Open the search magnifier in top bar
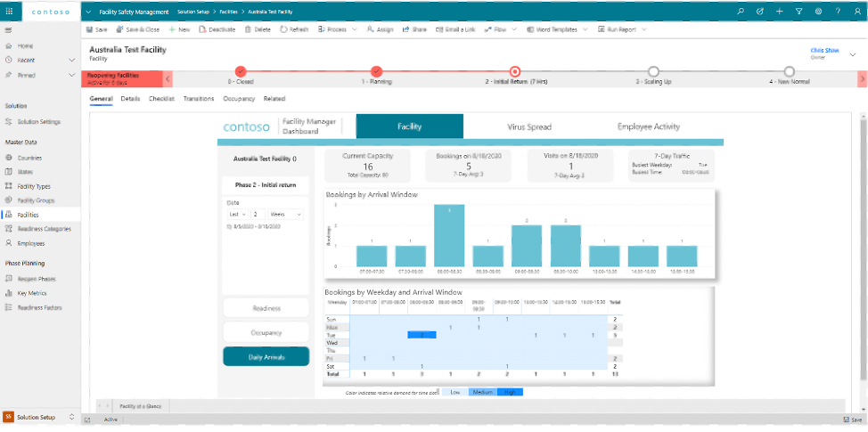This screenshot has width=868, height=432. pyautogui.click(x=741, y=12)
